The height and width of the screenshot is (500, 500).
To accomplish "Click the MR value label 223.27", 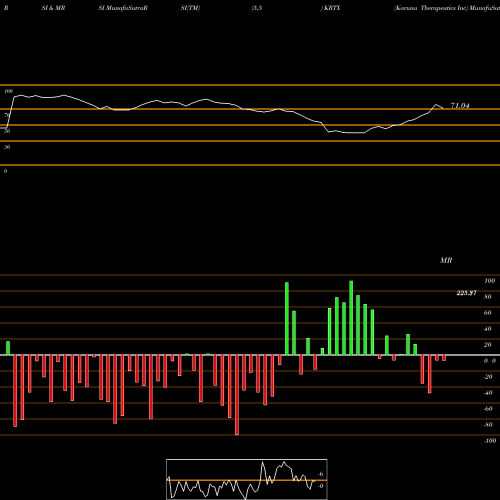I will (466, 293).
